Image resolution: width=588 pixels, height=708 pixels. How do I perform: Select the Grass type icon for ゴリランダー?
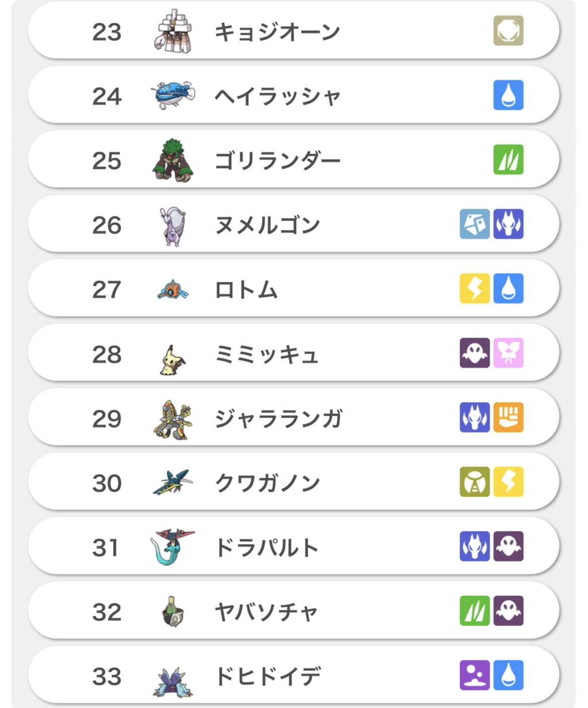[x=508, y=160]
